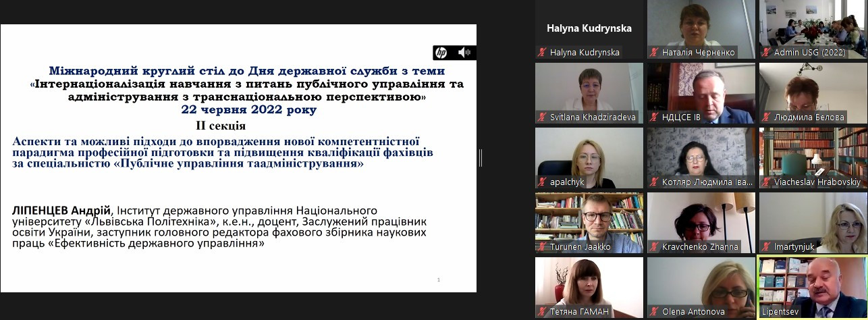This screenshot has height=320, width=868.
Task: Select Kravchenko Zhanna's video thumbnail
Action: [x=701, y=222]
